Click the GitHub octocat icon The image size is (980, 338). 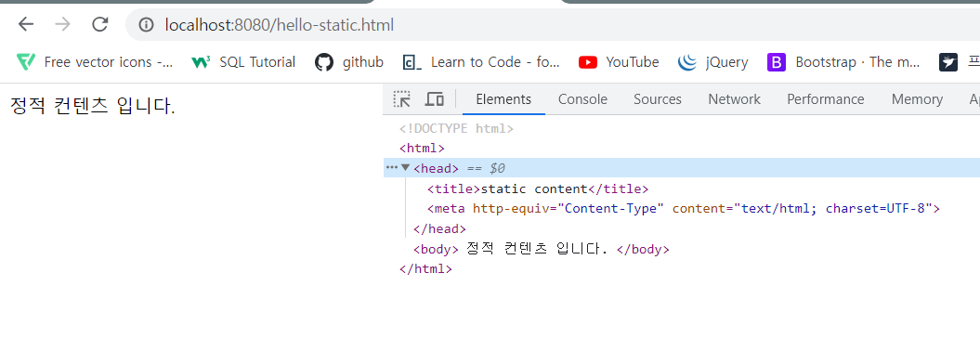(x=323, y=62)
